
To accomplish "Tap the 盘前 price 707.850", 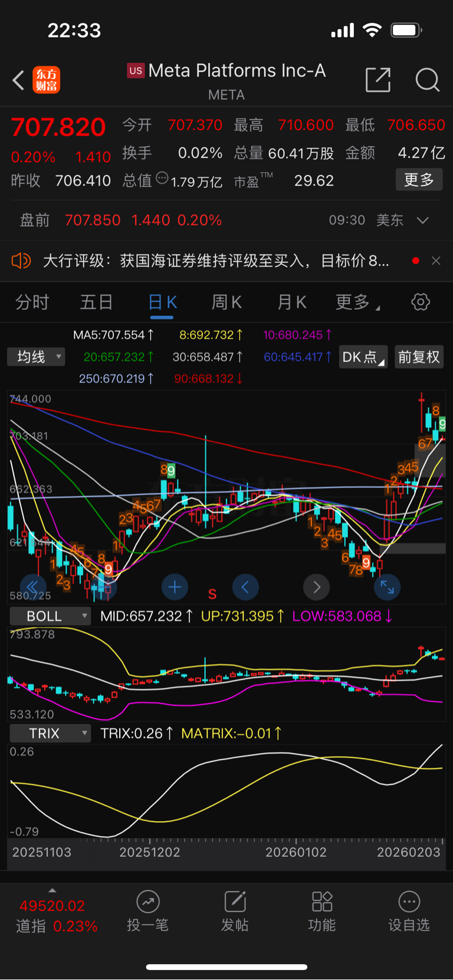I will [x=93, y=220].
